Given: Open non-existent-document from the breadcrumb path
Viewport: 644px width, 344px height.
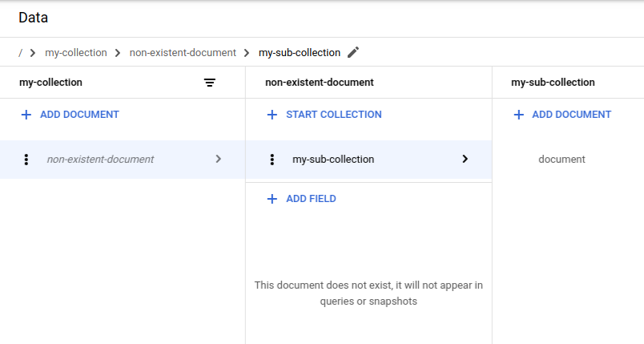Looking at the screenshot, I should click(x=183, y=53).
